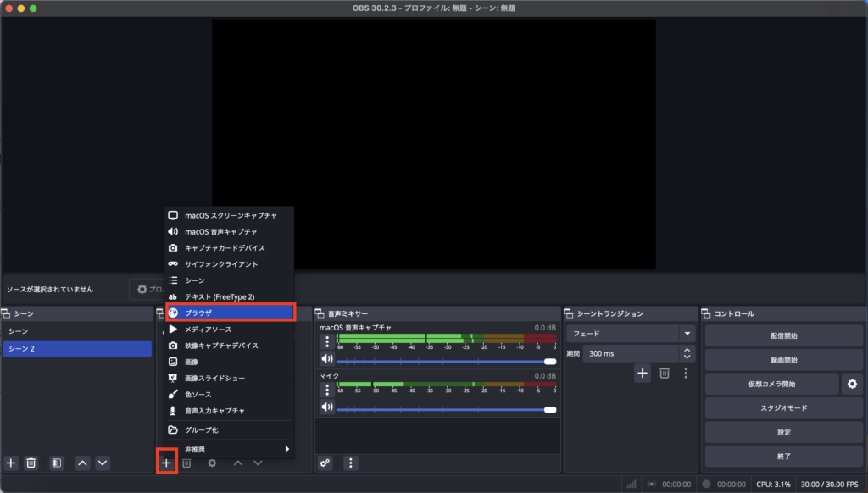Click 終了 button

783,457
